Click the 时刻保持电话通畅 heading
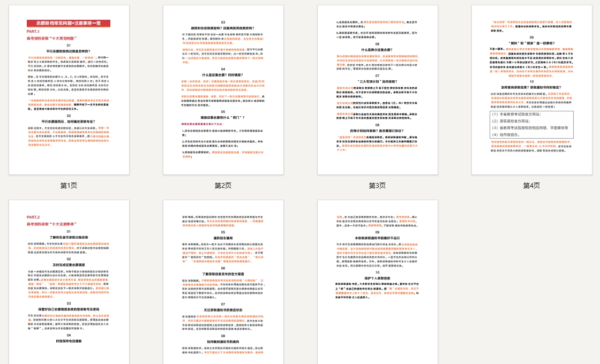The width and height of the screenshot is (600, 364). point(69,340)
